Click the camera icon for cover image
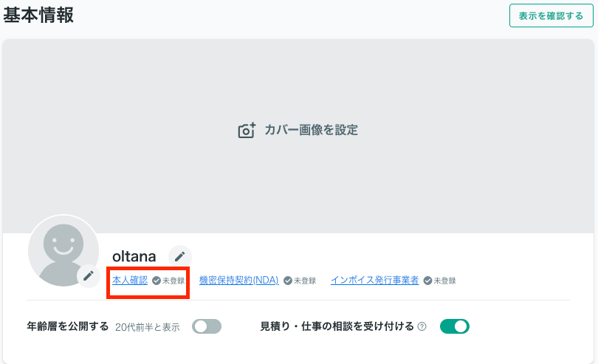Viewport: 598px width, 364px height. 247,131
